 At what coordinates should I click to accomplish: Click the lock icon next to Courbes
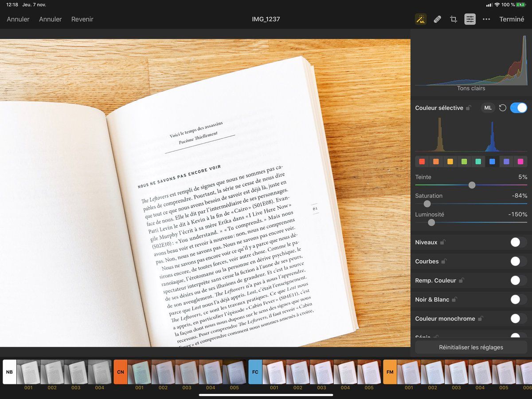pos(443,261)
